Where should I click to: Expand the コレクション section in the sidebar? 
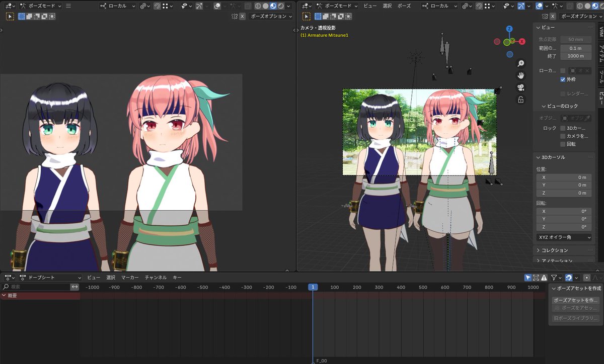(x=554, y=250)
